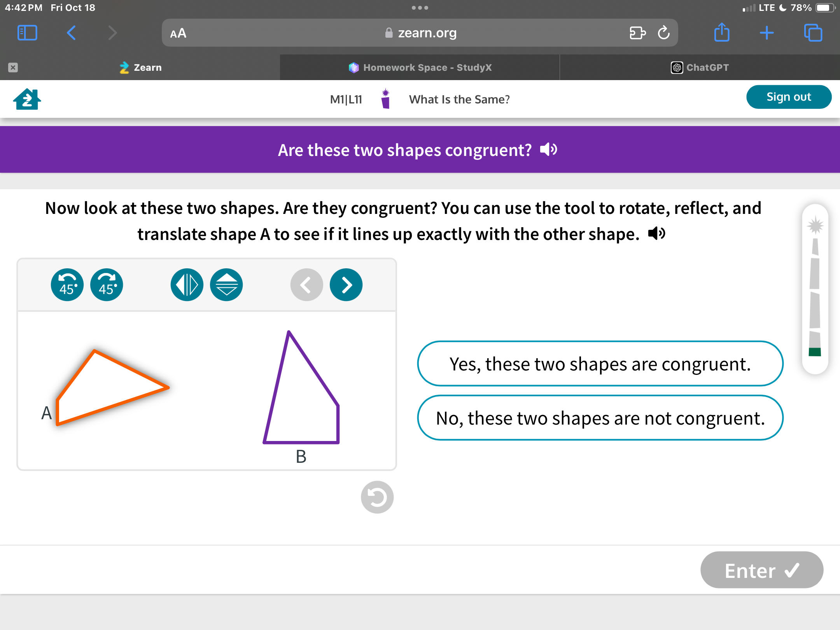Switch to the Zearn tab
Screen dimensions: 840x630
pyautogui.click(x=140, y=67)
